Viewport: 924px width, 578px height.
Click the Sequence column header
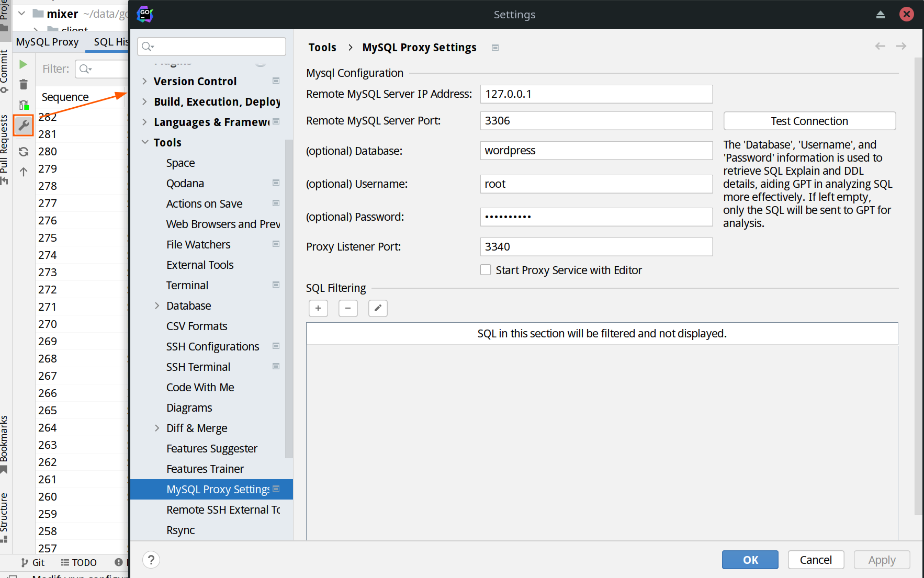click(81, 97)
